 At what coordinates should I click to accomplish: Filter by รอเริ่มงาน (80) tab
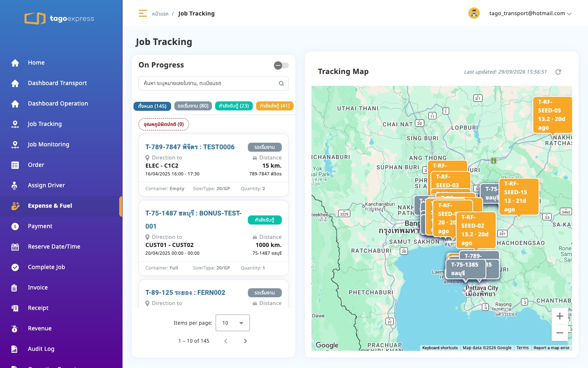coord(193,106)
